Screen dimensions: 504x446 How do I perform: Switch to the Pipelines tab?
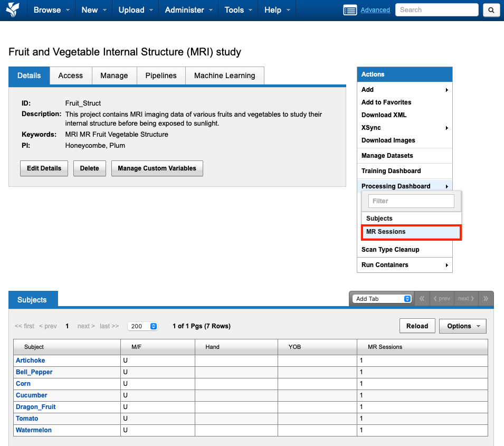(x=161, y=75)
